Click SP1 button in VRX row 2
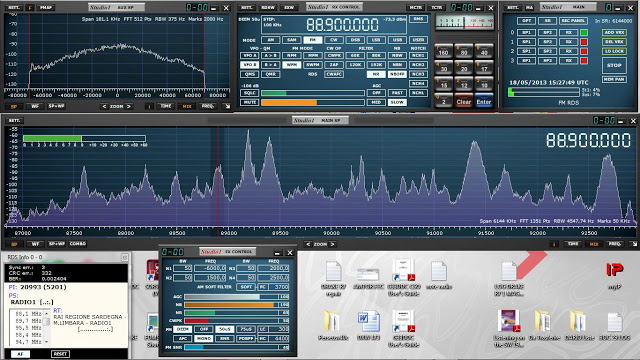Viewport: 640px width, 360px height. (527, 51)
